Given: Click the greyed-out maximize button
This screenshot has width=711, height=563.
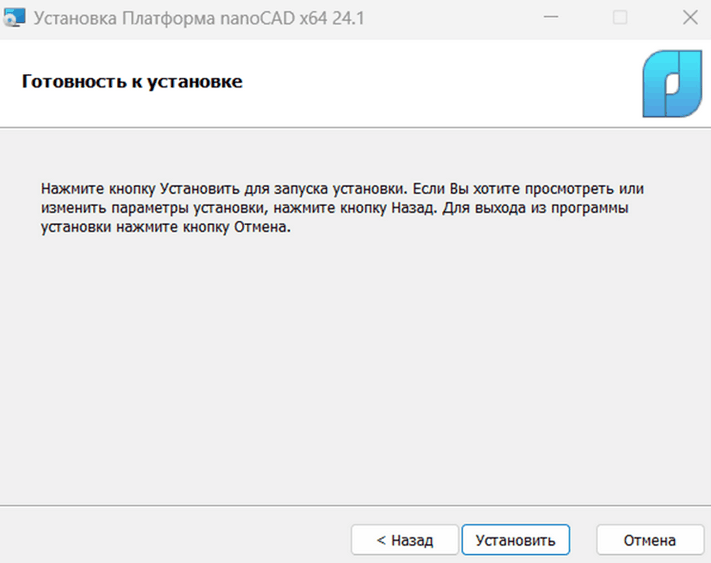Looking at the screenshot, I should (620, 17).
